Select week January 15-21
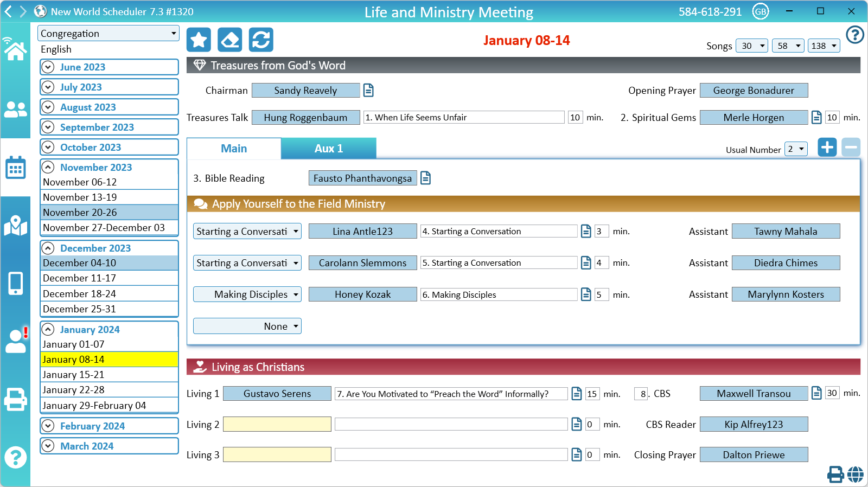 [x=109, y=375]
